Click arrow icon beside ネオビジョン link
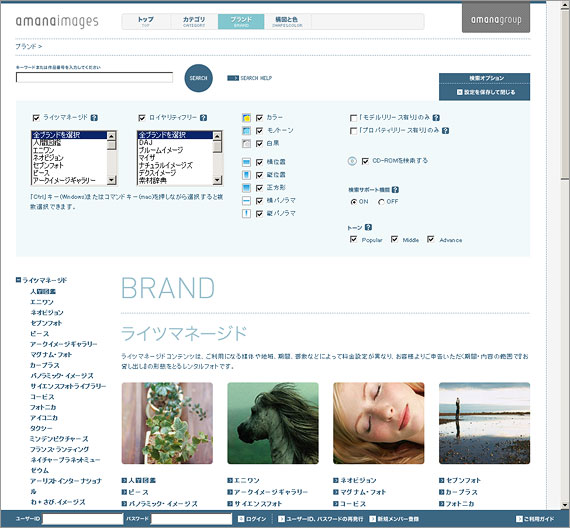 pyautogui.click(x=336, y=480)
